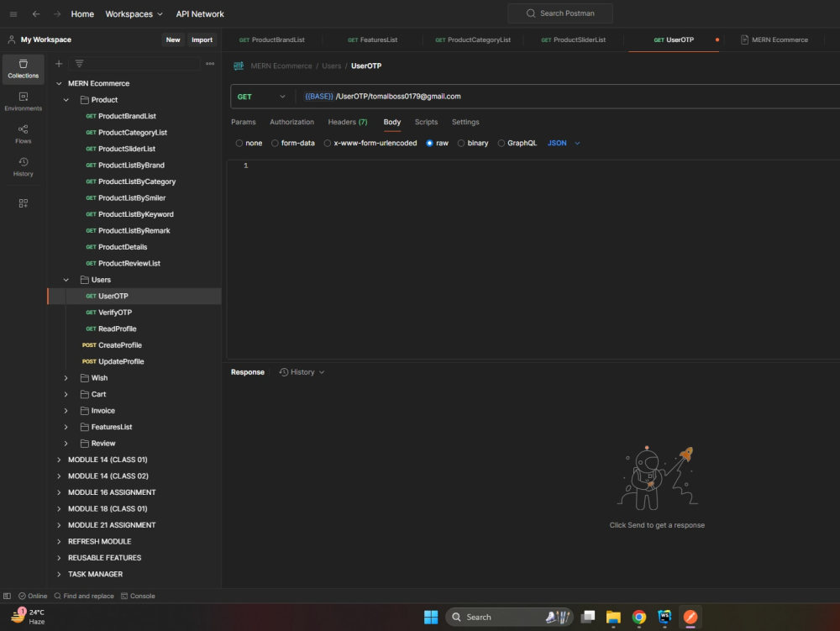Open the Flows sidebar panel

tap(23, 134)
